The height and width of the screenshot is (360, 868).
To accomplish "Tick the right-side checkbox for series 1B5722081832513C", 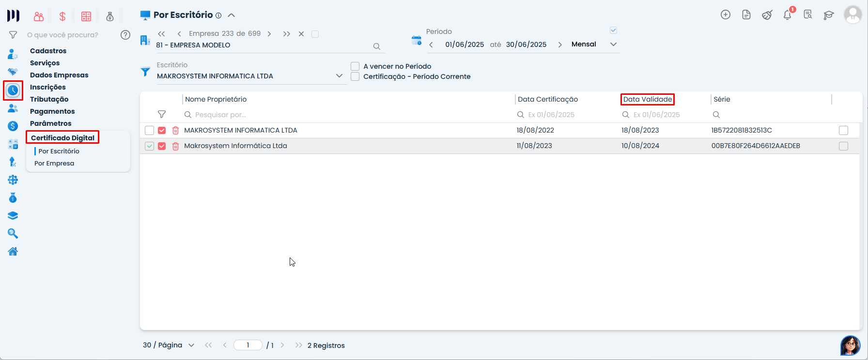I will 843,131.
